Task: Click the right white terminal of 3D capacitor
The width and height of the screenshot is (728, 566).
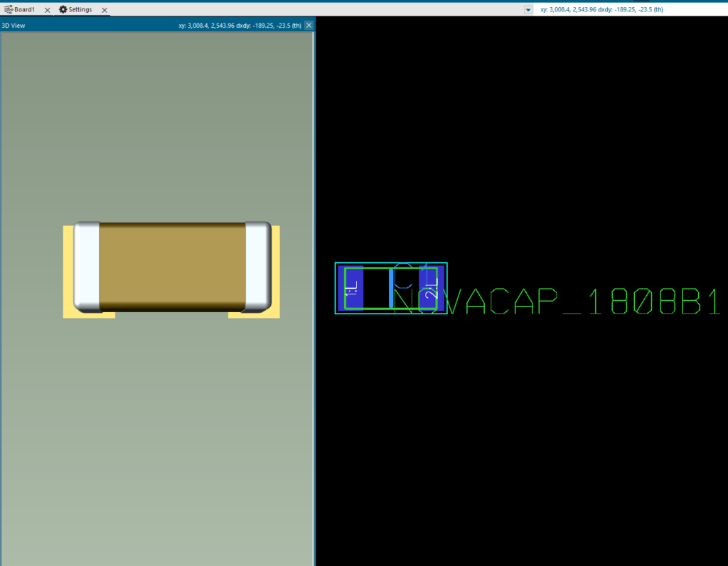Action: pyautogui.click(x=257, y=267)
